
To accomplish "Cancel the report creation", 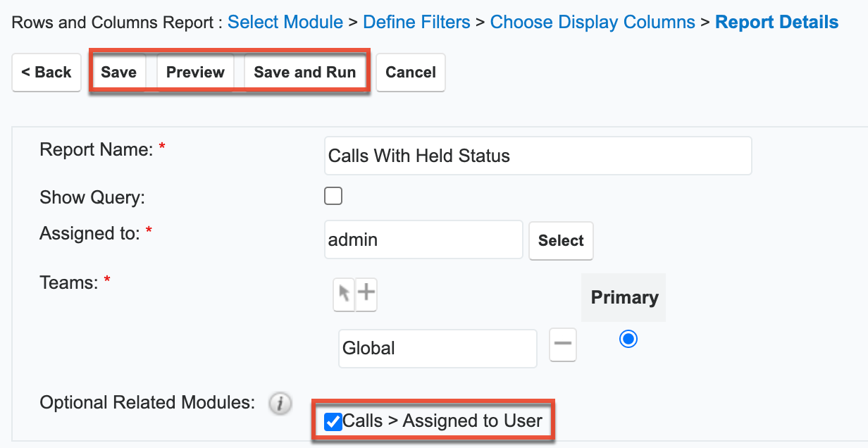I will click(411, 72).
